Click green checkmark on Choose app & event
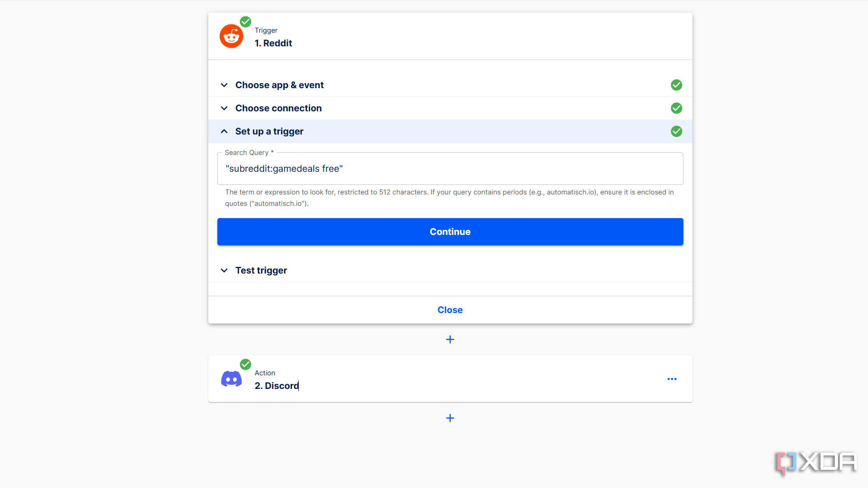 (677, 85)
